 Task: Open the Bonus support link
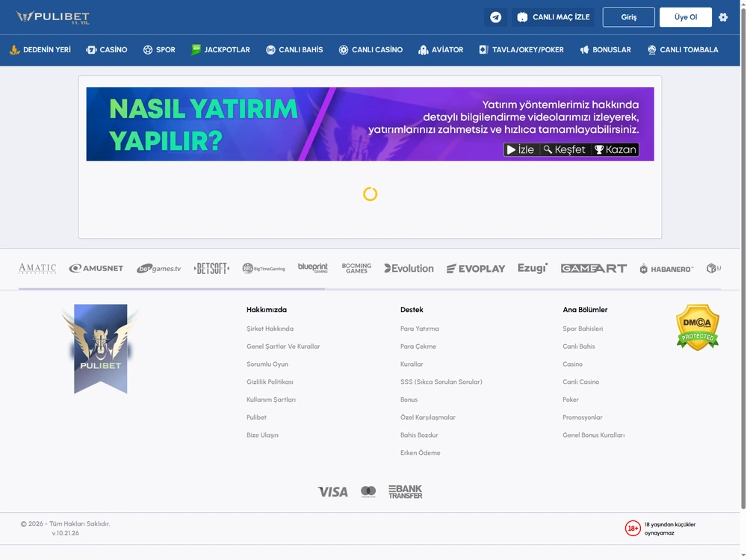[x=409, y=399]
